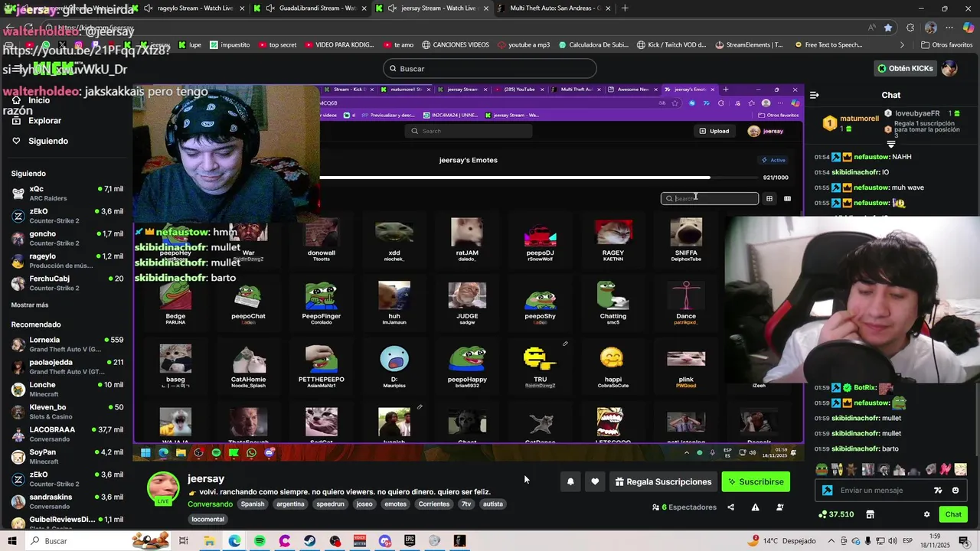Click the hammer icon in the chat input

click(827, 491)
